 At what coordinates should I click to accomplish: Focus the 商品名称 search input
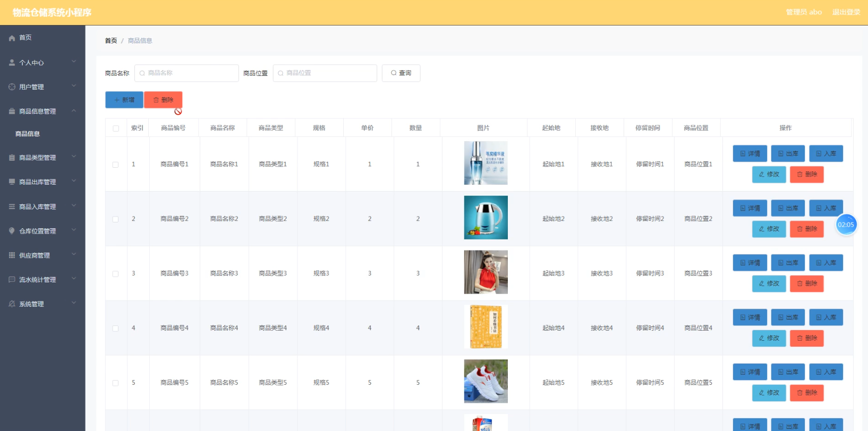tap(186, 73)
